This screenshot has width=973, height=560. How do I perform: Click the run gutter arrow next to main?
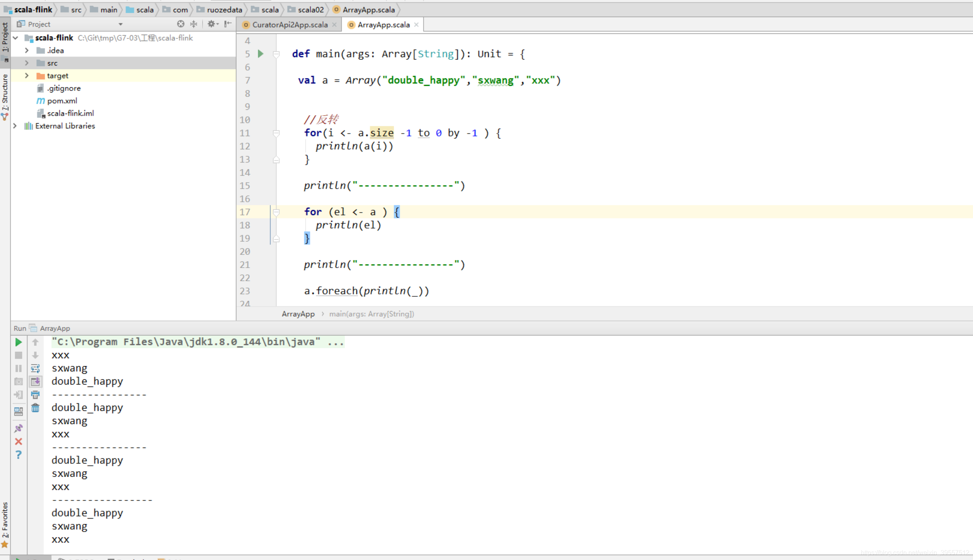click(x=261, y=54)
